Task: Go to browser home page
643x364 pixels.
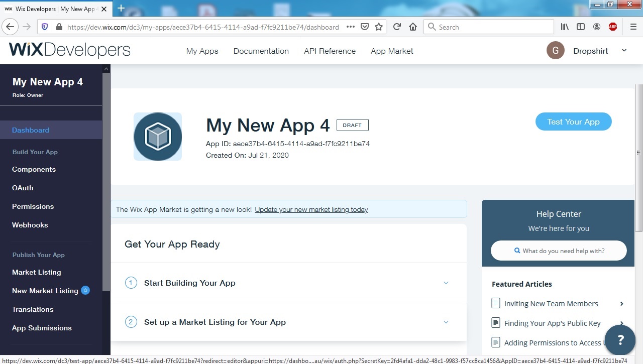Action: [x=413, y=27]
